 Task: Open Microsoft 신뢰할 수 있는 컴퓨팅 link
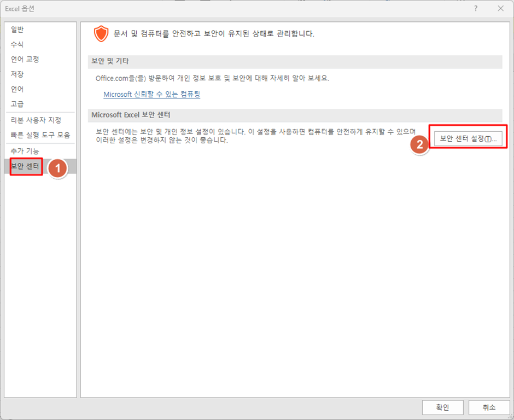point(152,95)
